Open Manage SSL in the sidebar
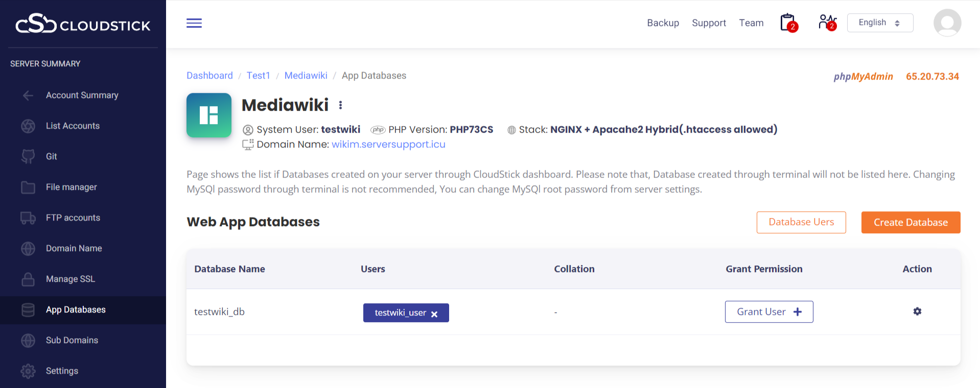The width and height of the screenshot is (980, 388). tap(71, 279)
